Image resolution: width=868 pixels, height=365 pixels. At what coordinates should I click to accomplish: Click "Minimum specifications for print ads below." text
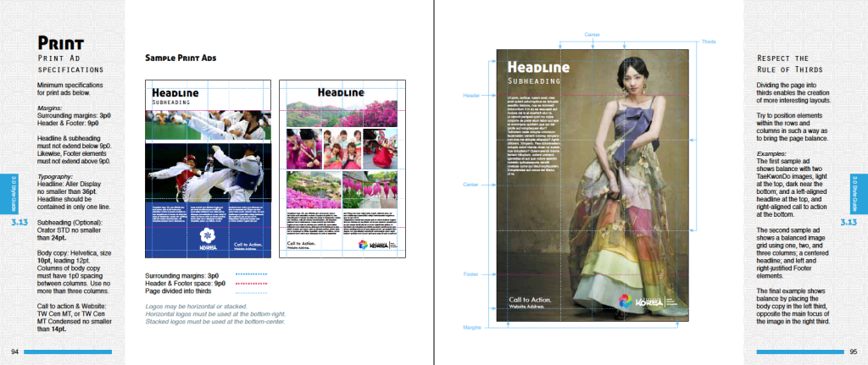[x=70, y=89]
